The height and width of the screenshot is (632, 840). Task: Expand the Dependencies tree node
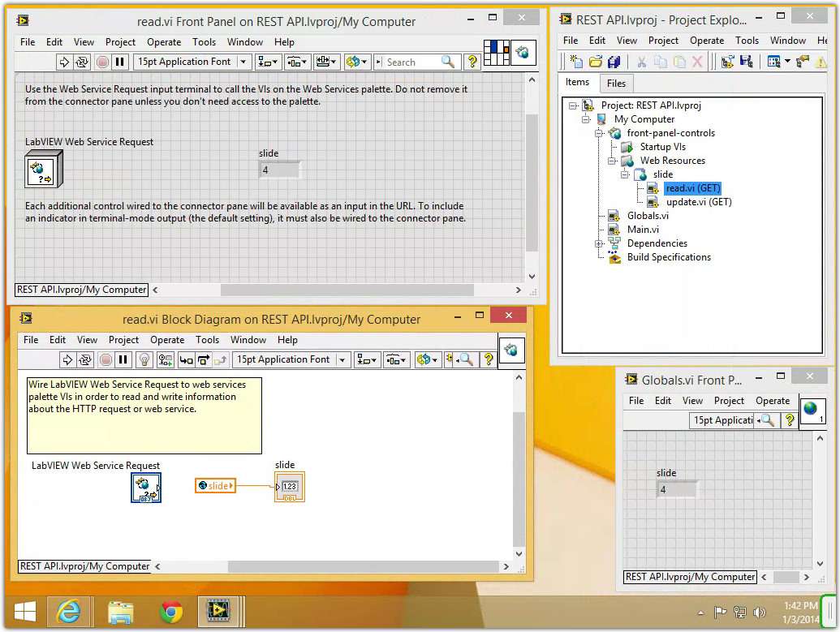[599, 243]
